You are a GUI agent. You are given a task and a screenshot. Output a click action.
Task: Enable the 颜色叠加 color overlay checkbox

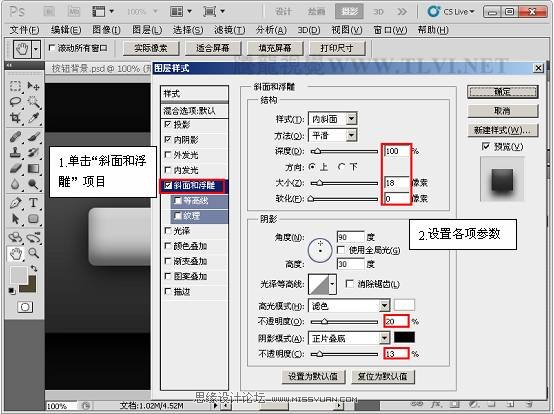point(168,246)
